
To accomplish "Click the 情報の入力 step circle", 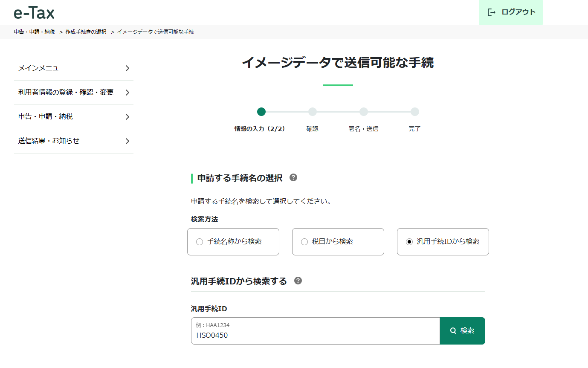I will click(261, 112).
